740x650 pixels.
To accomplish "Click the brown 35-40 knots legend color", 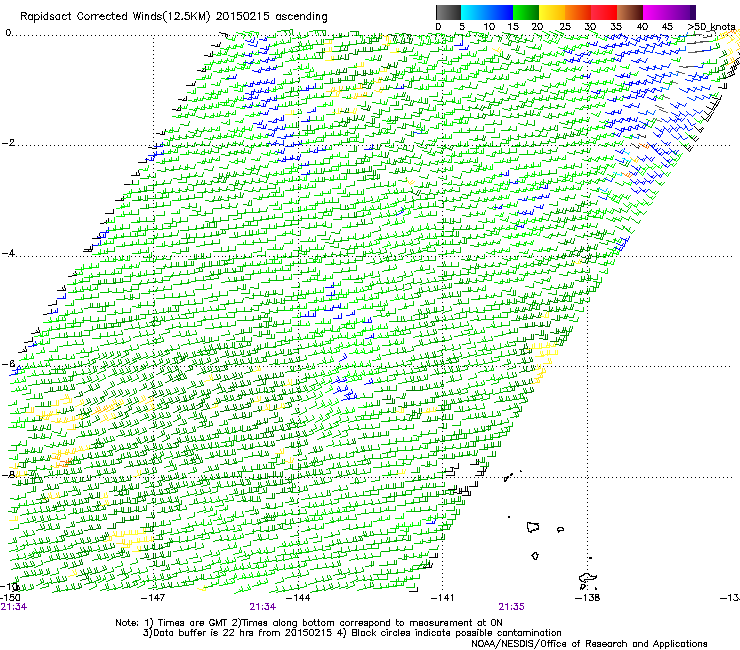I will [x=630, y=12].
